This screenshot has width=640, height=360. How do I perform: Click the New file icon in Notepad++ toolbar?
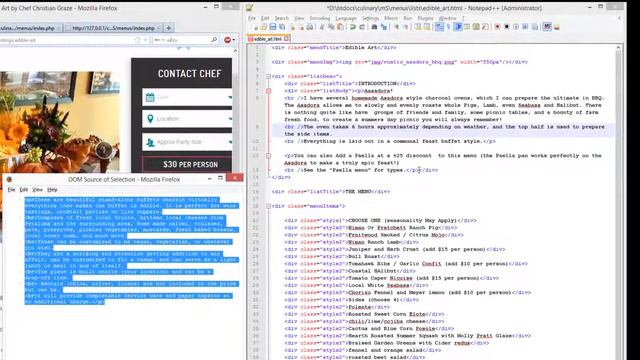click(x=256, y=27)
